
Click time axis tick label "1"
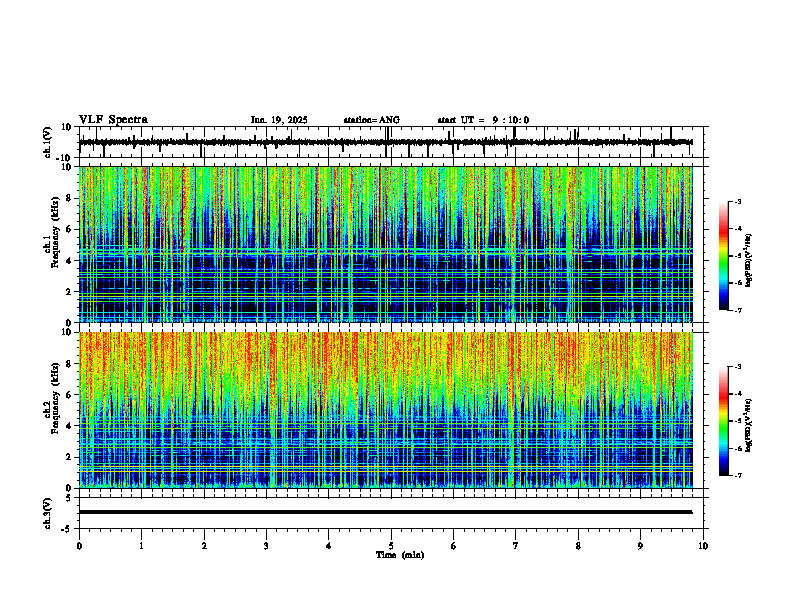(141, 546)
